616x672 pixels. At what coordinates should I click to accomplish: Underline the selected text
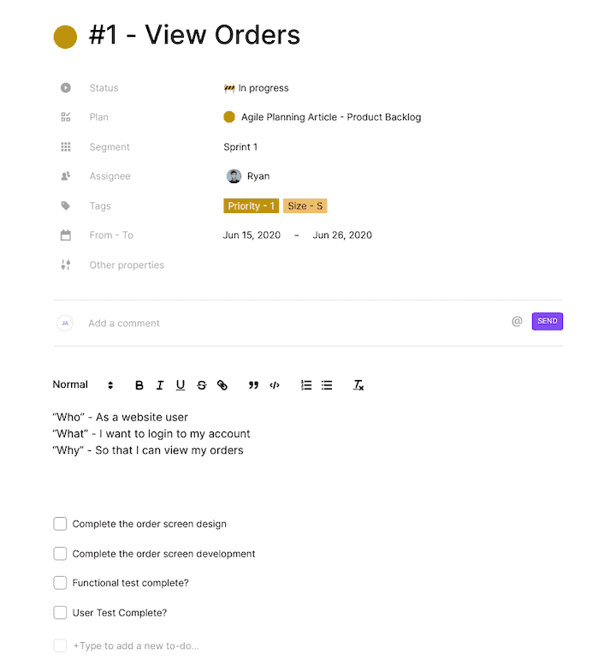181,385
